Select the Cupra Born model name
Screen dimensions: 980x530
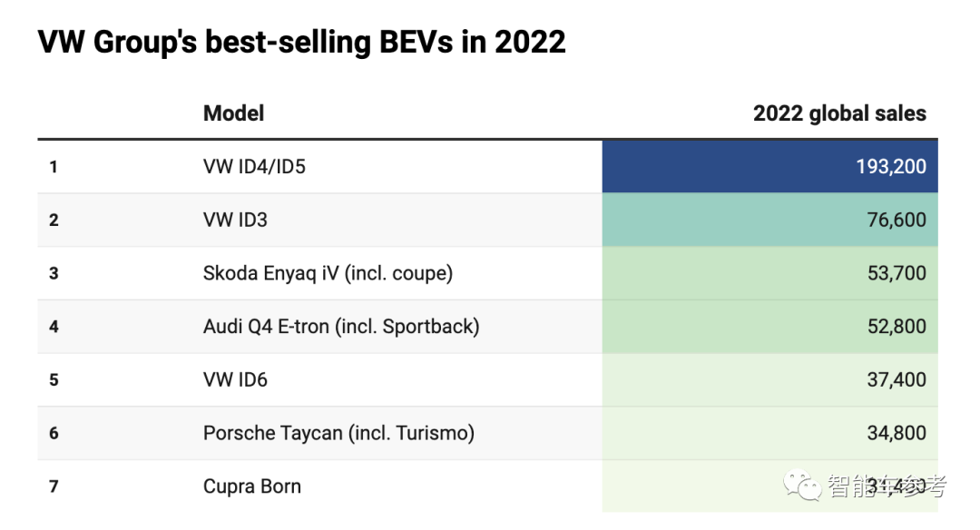251,486
